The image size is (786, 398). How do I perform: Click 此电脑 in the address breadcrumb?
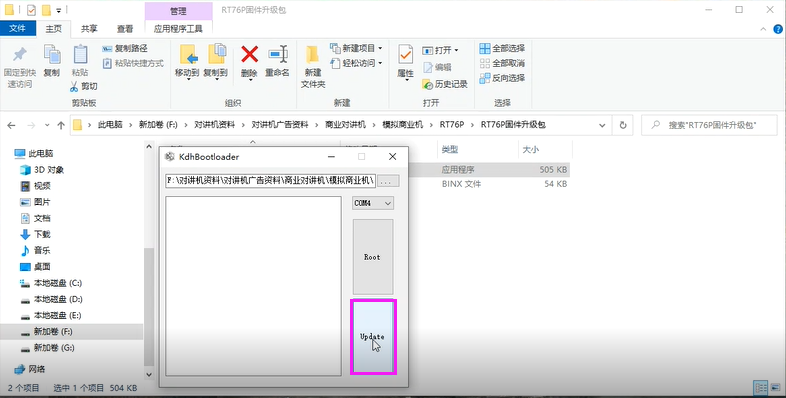coord(110,125)
